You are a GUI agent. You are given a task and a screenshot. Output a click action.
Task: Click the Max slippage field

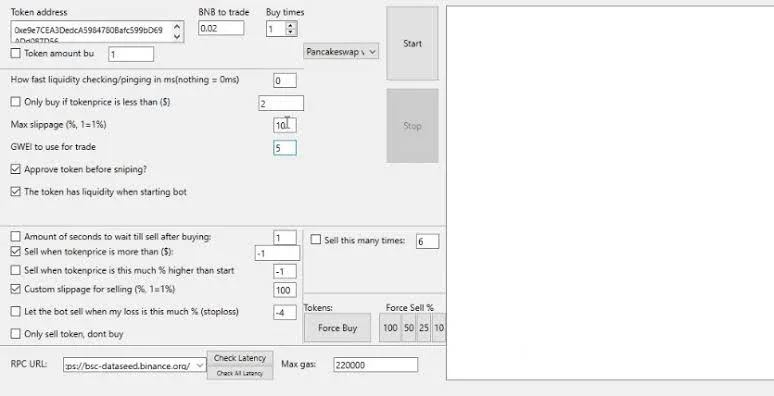[285, 125]
